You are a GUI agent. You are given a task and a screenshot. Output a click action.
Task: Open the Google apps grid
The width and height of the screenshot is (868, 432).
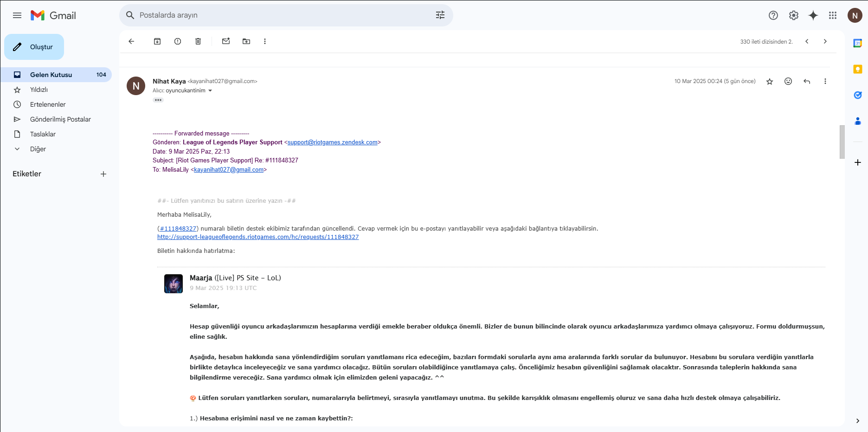(x=833, y=15)
